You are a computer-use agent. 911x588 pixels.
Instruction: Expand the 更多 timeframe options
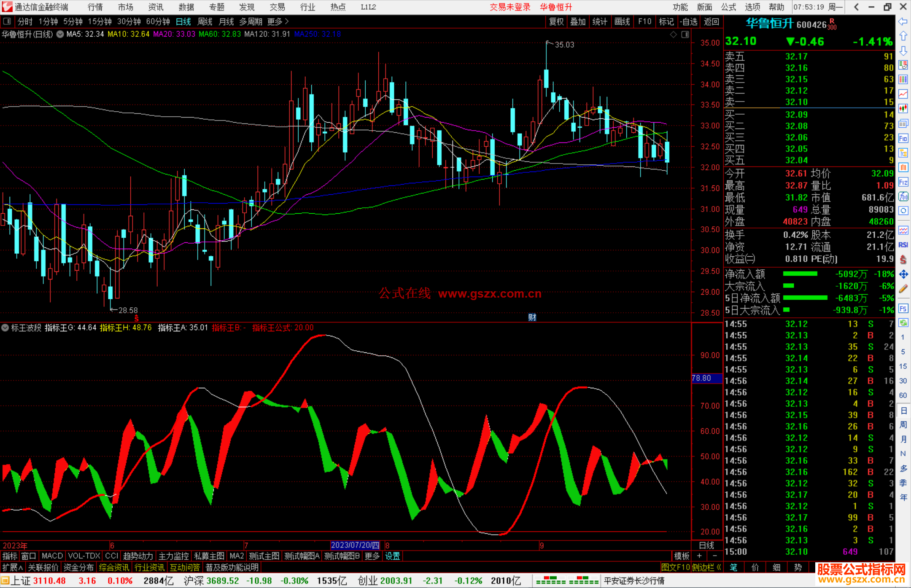278,21
